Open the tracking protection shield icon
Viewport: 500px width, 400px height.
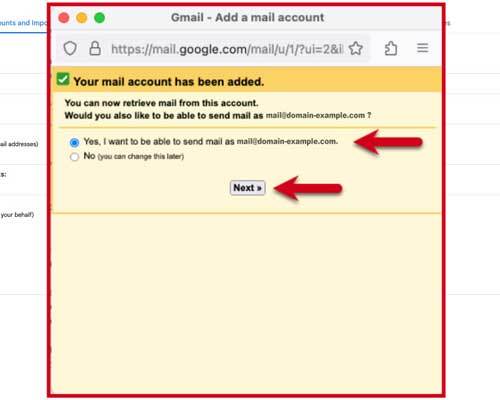tap(70, 49)
